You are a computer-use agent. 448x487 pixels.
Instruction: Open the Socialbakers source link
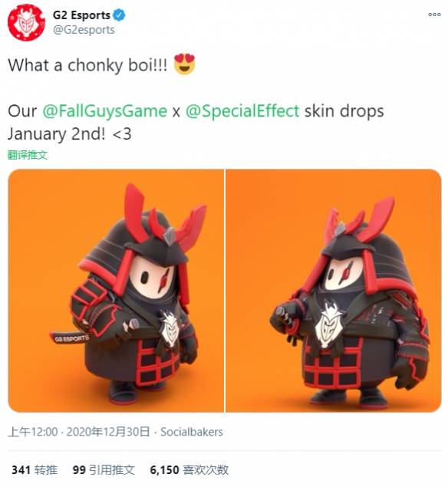pos(192,432)
